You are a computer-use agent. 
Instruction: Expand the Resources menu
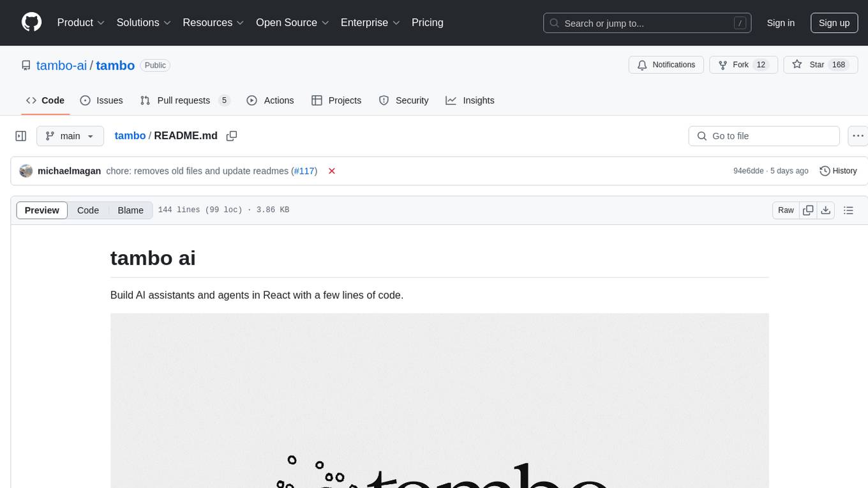[213, 22]
